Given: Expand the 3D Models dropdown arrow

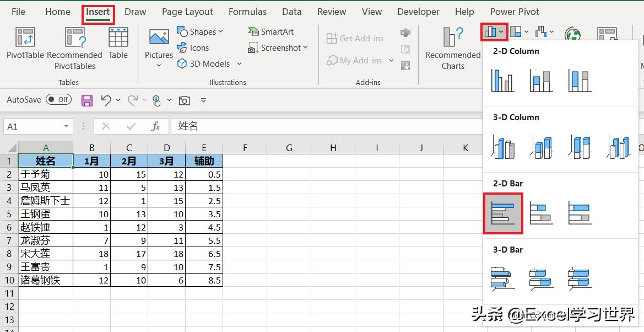Looking at the screenshot, I should click(x=239, y=63).
